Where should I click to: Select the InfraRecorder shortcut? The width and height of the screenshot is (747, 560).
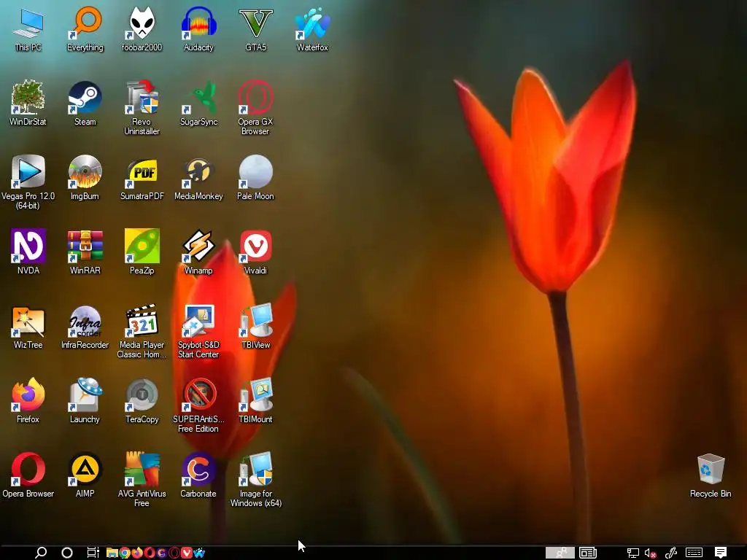pos(85,327)
